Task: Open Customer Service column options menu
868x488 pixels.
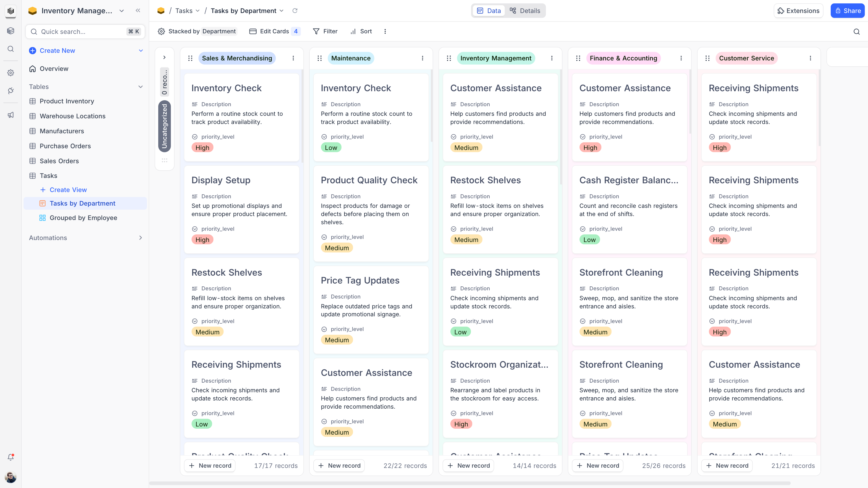Action: click(810, 58)
